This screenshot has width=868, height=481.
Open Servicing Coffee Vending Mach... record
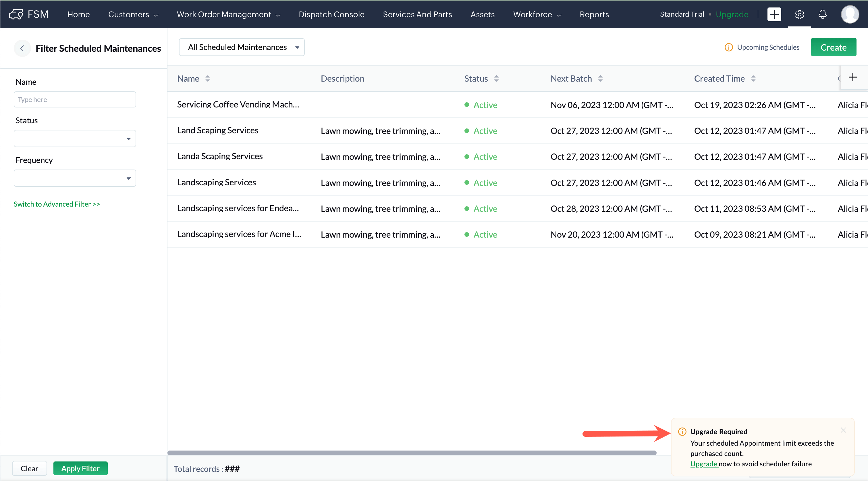[238, 105]
